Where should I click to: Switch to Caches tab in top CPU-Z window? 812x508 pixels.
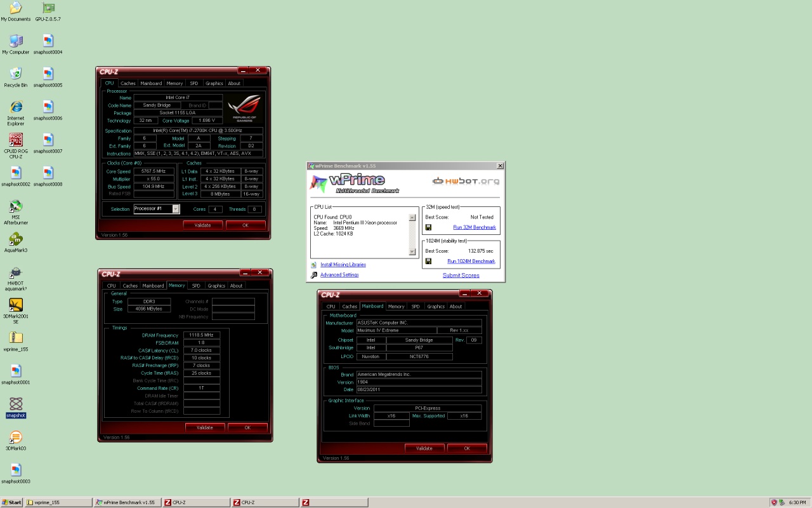point(128,83)
